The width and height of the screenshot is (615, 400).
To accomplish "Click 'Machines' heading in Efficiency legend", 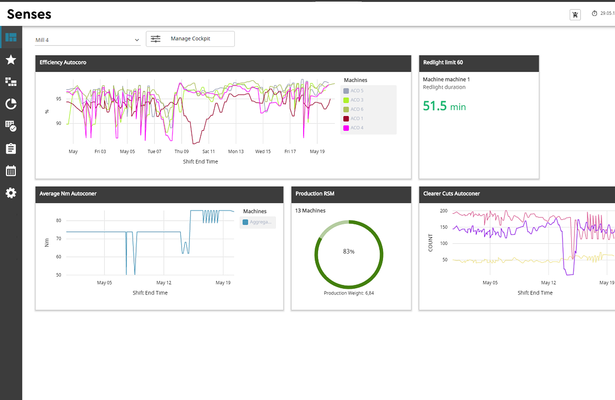I will pyautogui.click(x=355, y=80).
